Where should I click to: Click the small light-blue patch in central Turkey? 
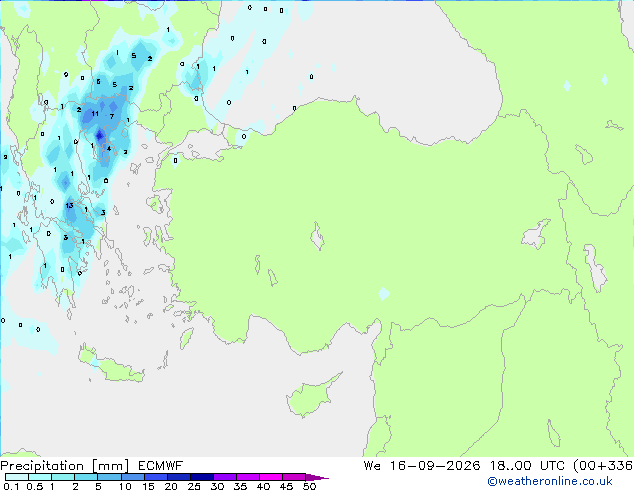pos(384,294)
